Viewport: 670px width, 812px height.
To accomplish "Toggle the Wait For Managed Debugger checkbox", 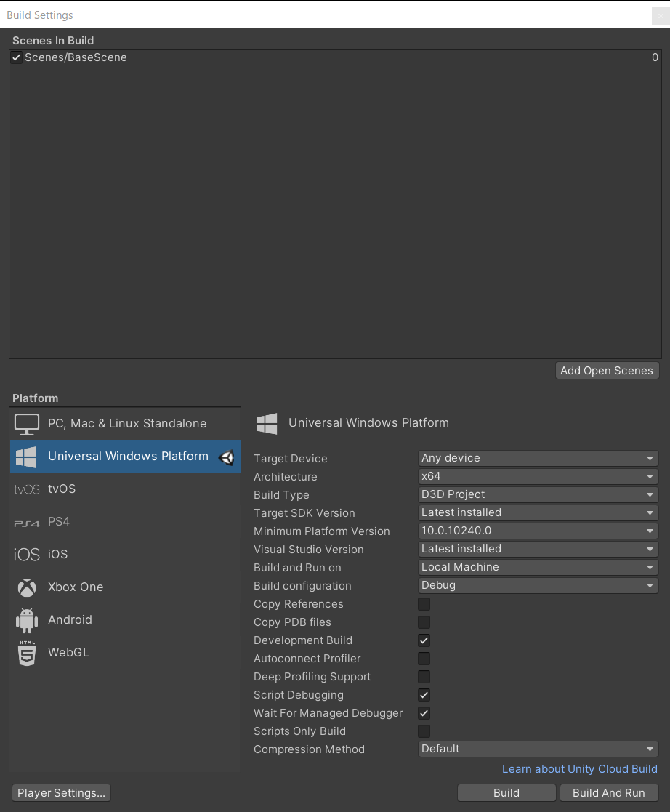I will [x=424, y=713].
